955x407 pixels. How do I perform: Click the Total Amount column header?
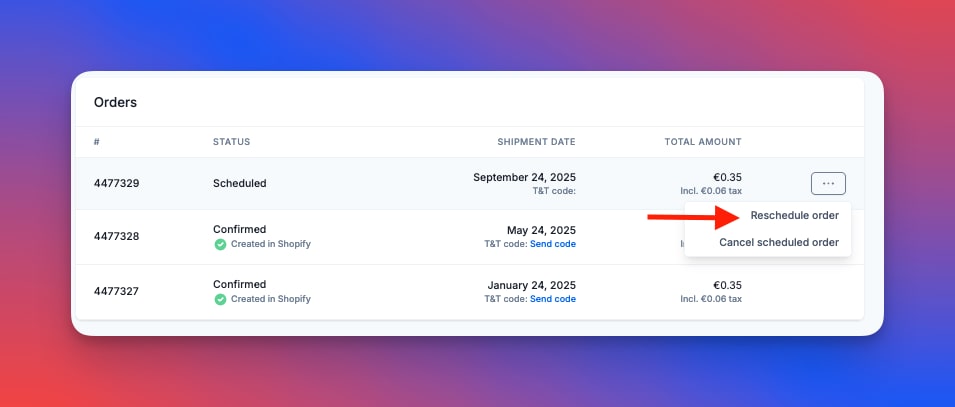[x=703, y=142]
